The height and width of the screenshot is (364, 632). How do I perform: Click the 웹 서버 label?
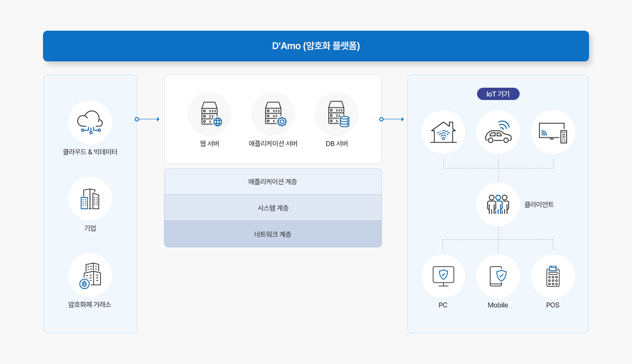coord(209,143)
